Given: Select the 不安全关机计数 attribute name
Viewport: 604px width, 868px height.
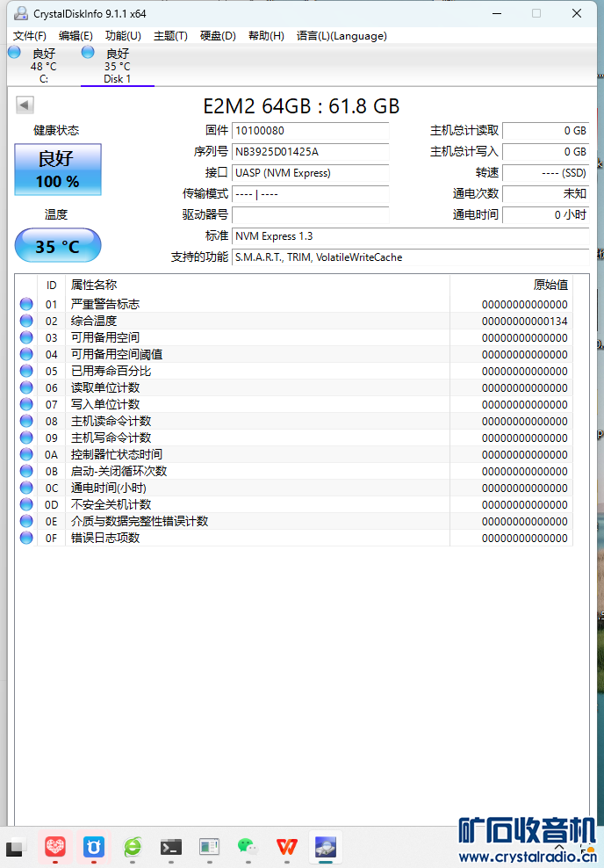Looking at the screenshot, I should (x=111, y=504).
